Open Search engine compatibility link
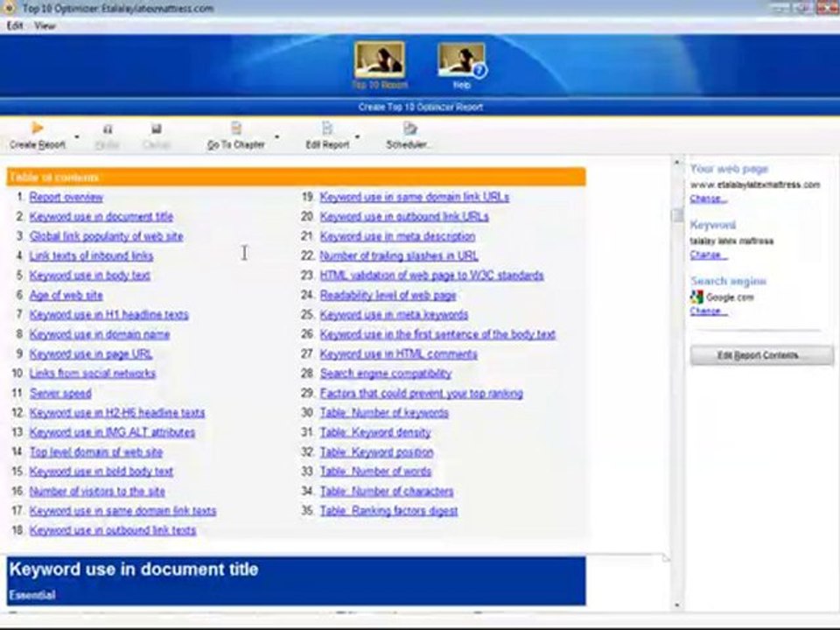840x630 pixels. click(x=386, y=374)
